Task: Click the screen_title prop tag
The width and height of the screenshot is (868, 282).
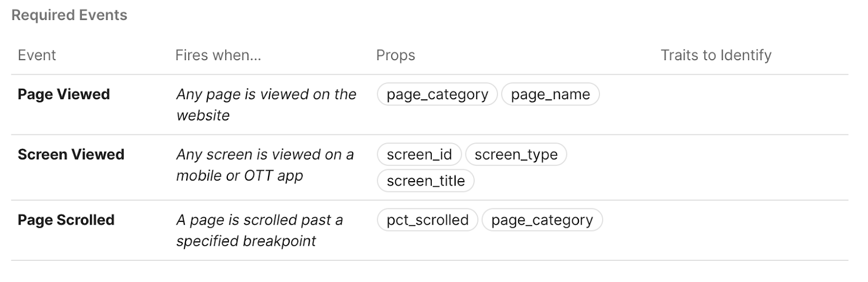Action: (x=425, y=181)
